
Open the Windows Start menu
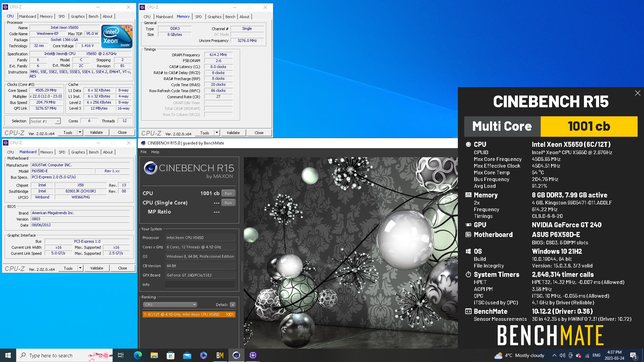pos(8,355)
